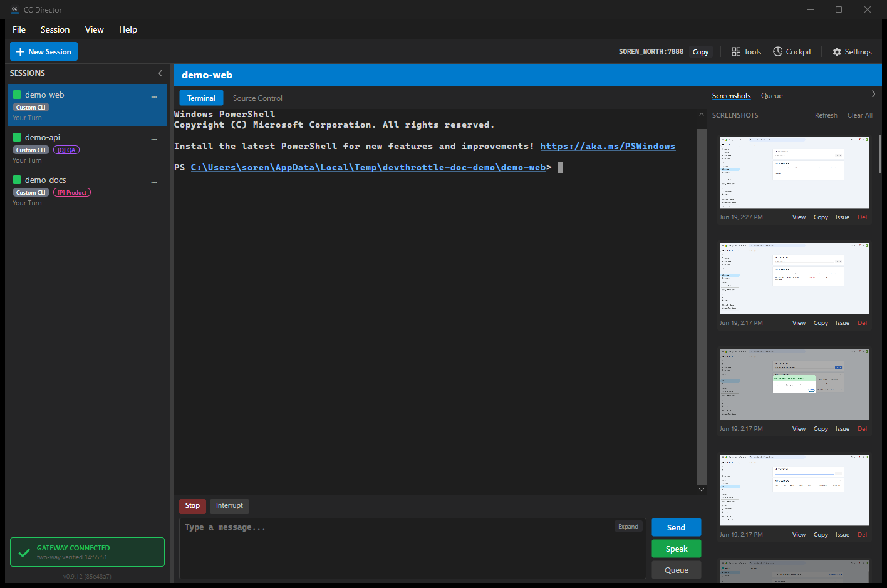Collapse the screenshots panel right chevron
Image resolution: width=887 pixels, height=588 pixels.
tap(873, 94)
